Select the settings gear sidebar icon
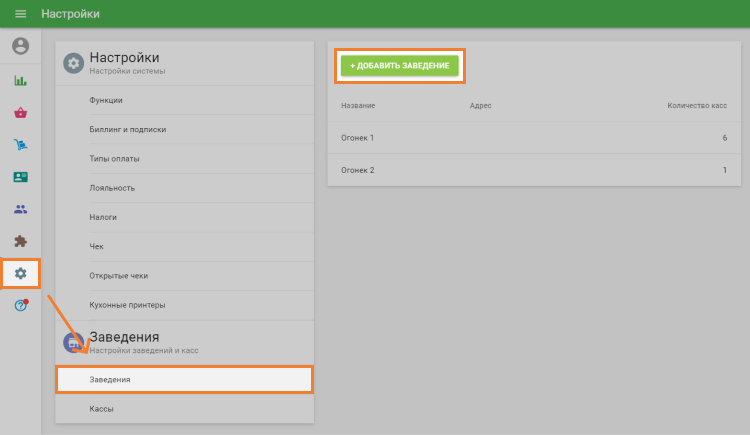The width and height of the screenshot is (750, 435). 20,273
